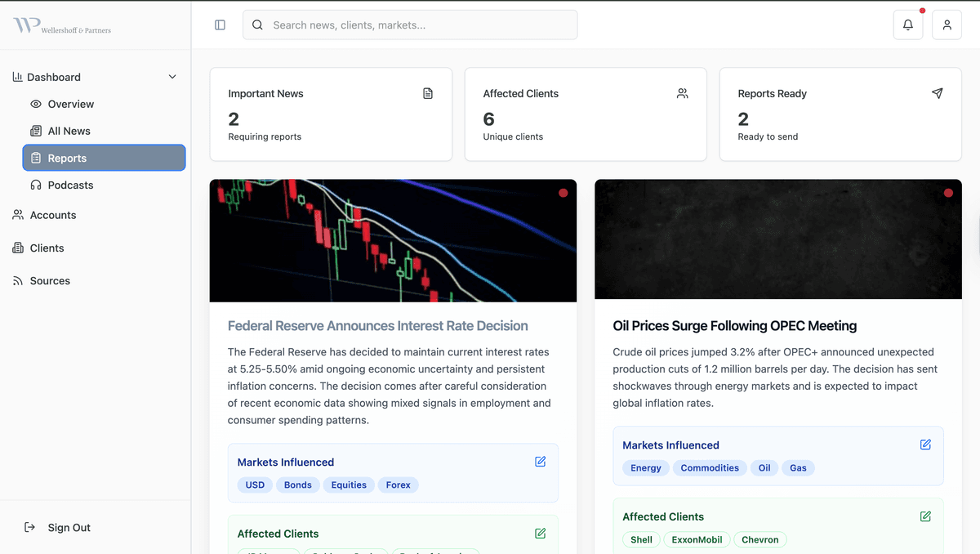Open the Overview page
The image size is (980, 554).
click(70, 104)
